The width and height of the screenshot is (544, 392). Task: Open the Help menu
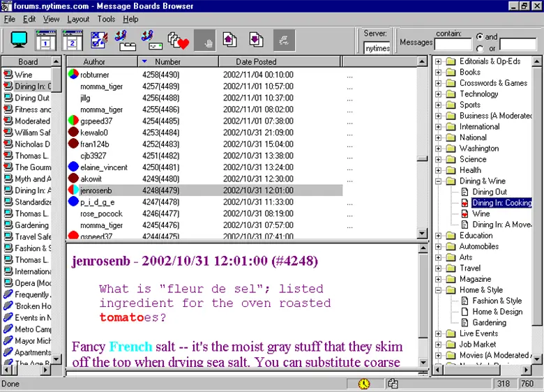tap(130, 19)
